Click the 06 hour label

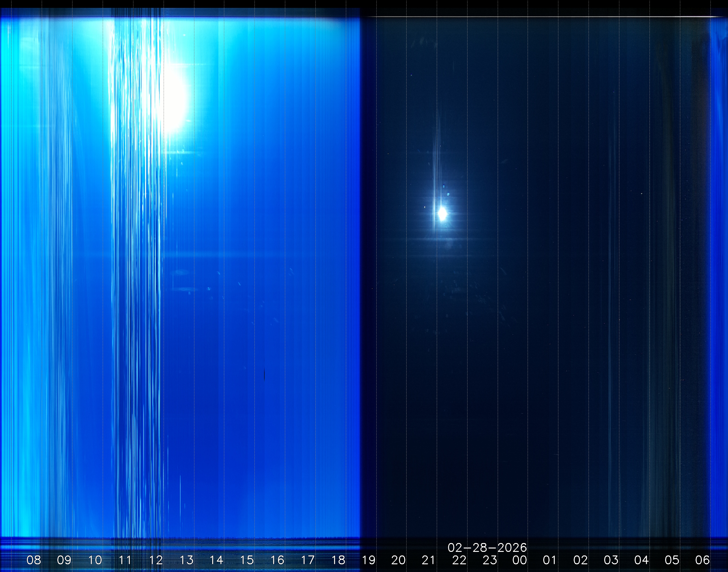pos(702,560)
